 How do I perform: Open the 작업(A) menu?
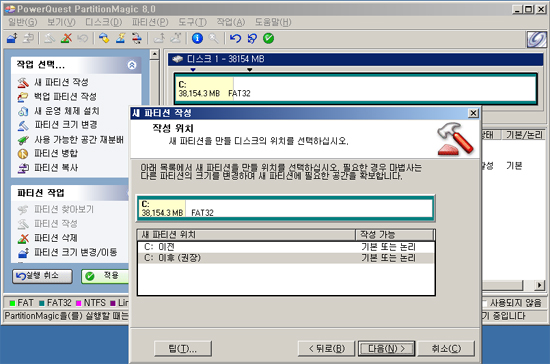pos(231,22)
